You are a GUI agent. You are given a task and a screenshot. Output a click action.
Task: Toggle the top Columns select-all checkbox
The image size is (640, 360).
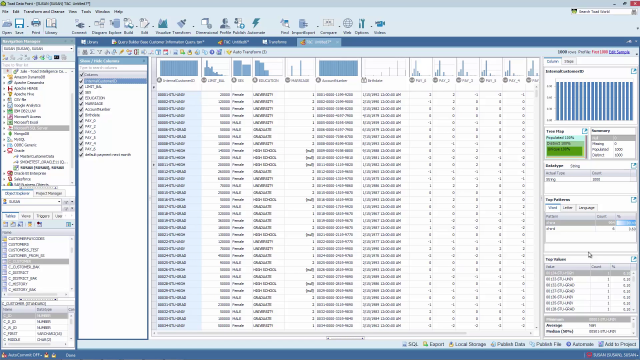[x=82, y=75]
